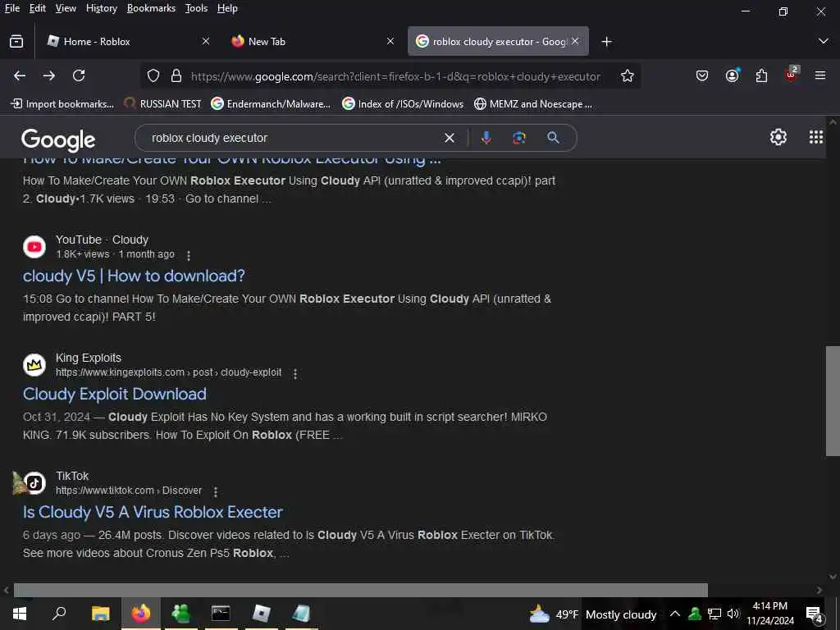
Task: Open more options for King Exploits result
Action: pyautogui.click(x=295, y=374)
